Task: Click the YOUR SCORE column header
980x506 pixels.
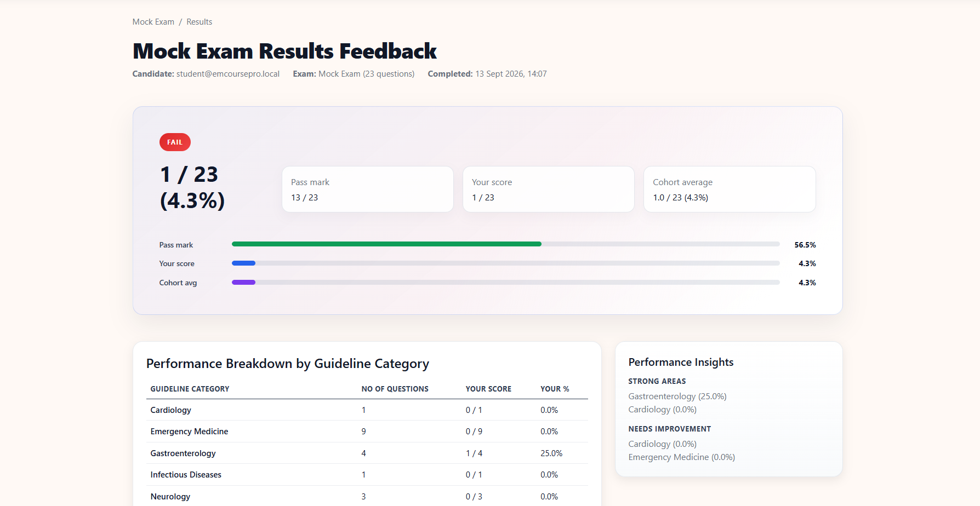Action: [x=488, y=389]
